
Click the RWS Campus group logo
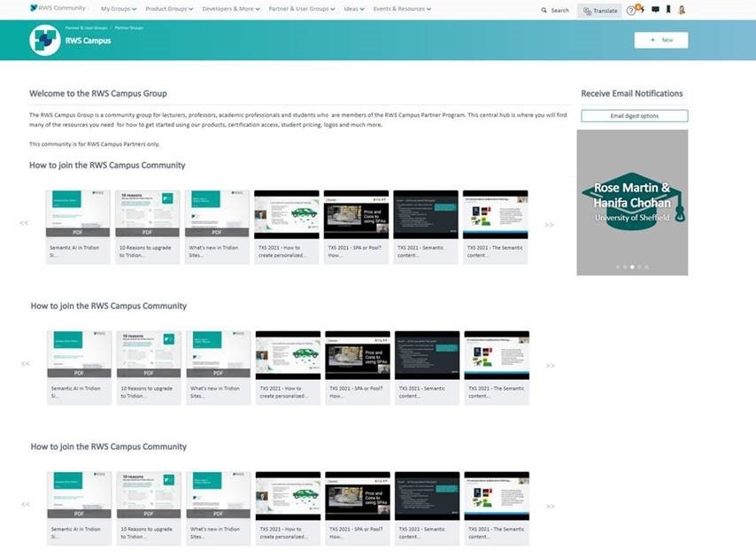click(x=45, y=41)
